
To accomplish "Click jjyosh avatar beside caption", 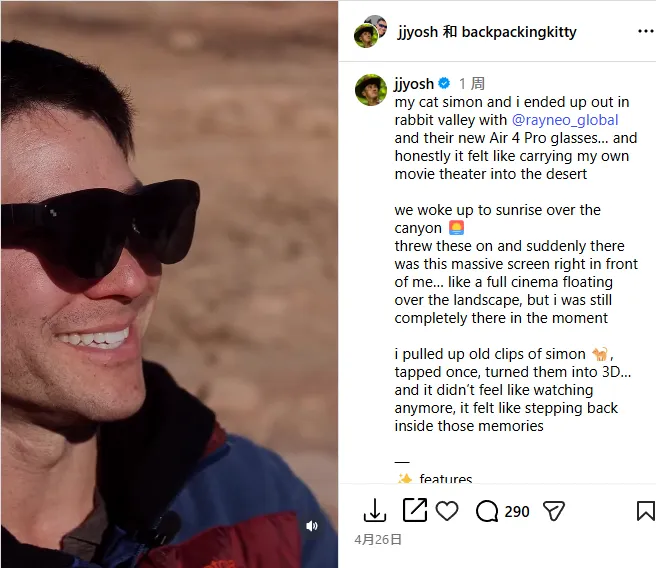I will (371, 90).
